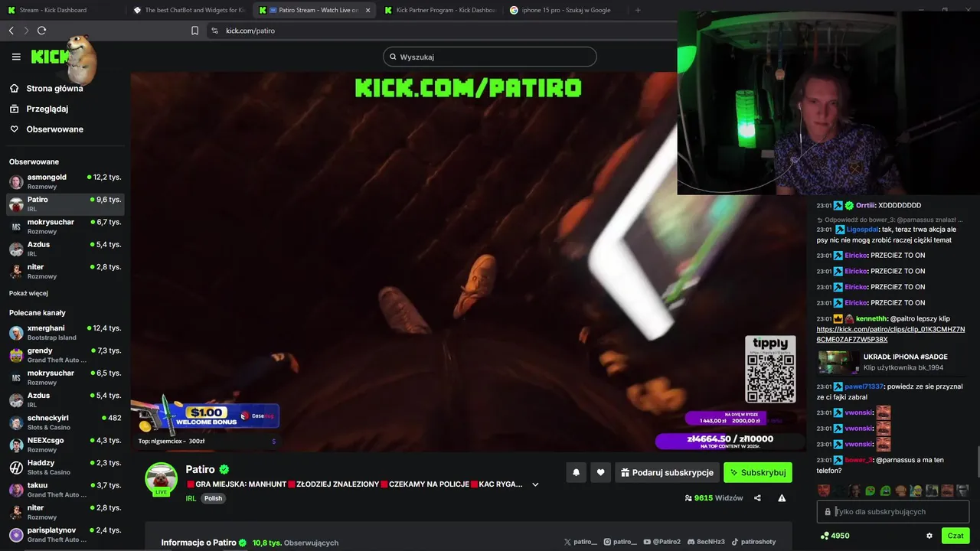Click the 10,8 tys. Obserwujących count

pos(296,543)
